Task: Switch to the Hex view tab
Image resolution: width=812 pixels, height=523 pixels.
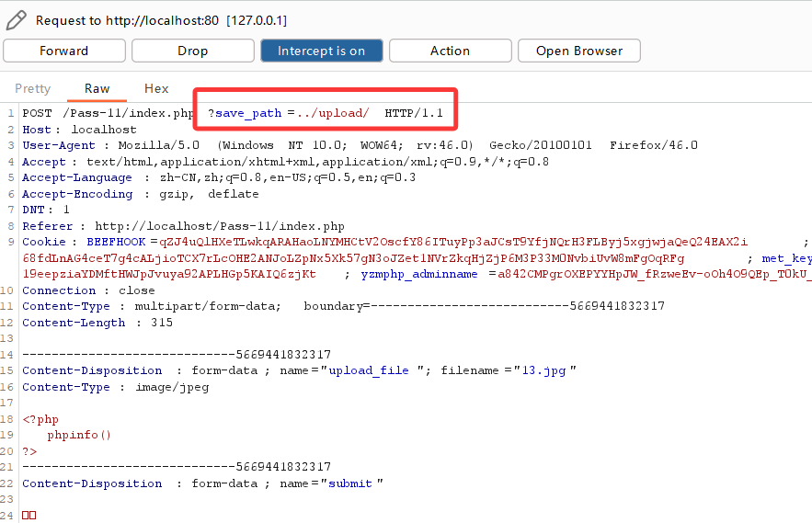Action: (x=156, y=88)
